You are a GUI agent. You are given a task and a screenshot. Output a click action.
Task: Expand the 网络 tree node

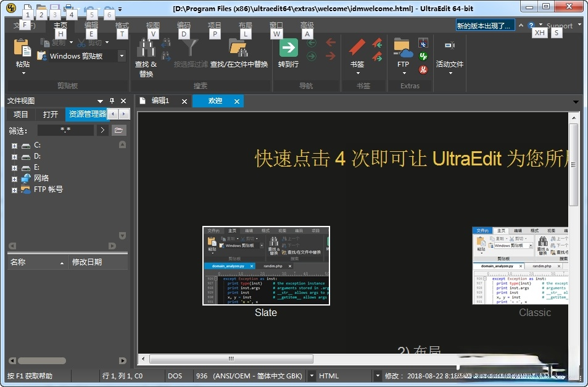coord(14,179)
